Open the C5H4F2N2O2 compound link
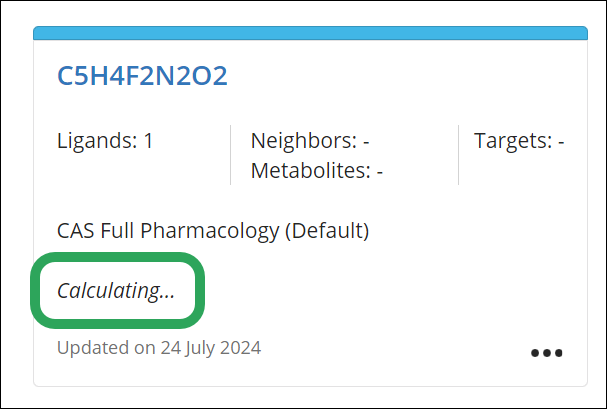This screenshot has width=607, height=409. [143, 76]
